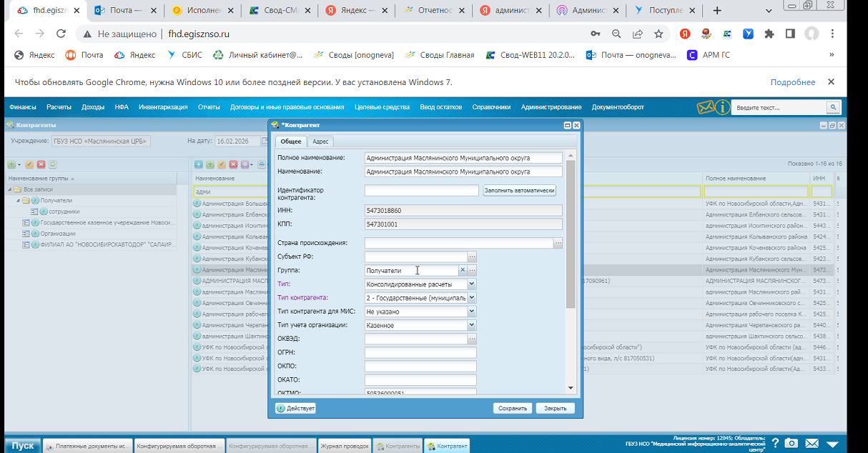Image resolution: width=868 pixels, height=453 pixels.
Task: Click delete record red X in list toolbar
Action: pyautogui.click(x=233, y=164)
